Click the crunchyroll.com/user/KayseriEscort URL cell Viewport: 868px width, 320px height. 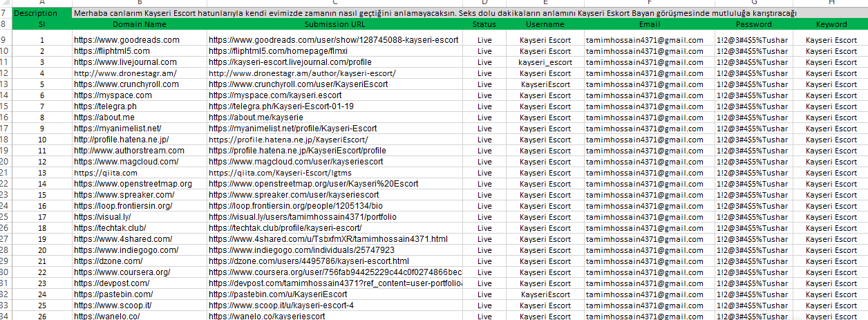pyautogui.click(x=336, y=84)
